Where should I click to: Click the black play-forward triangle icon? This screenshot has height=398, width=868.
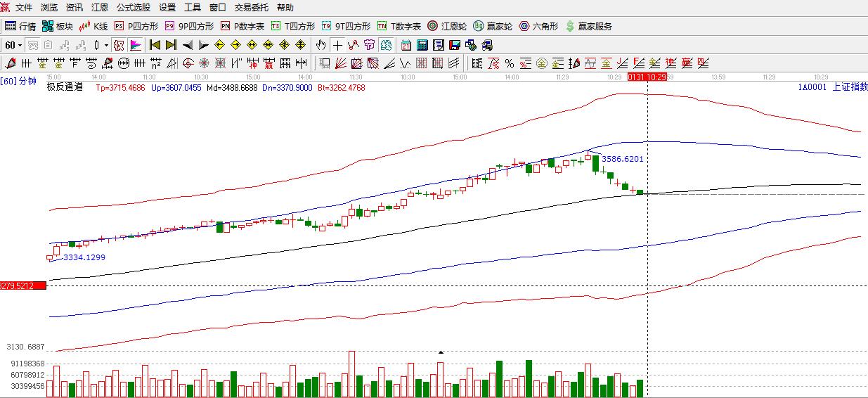204,45
